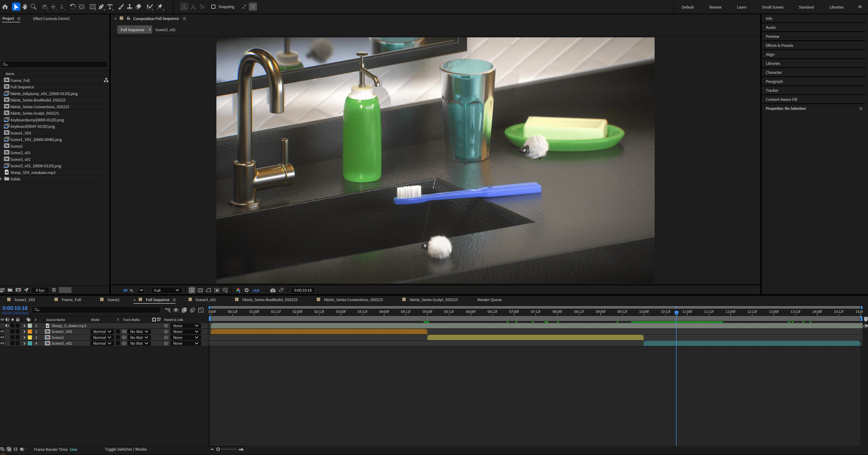Switch to the Small Screen workspace
868x455 pixels.
[x=772, y=7]
